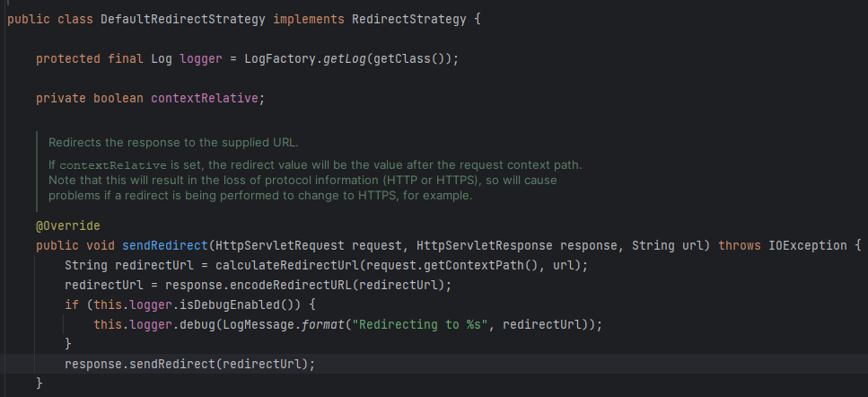Click the private keyword
This screenshot has height=397, width=868.
(61, 99)
